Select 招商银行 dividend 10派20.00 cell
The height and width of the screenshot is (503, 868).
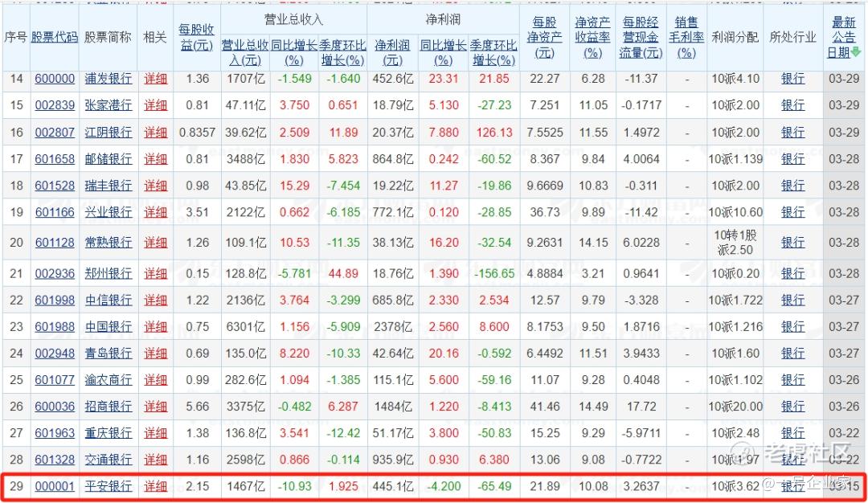[x=735, y=406]
